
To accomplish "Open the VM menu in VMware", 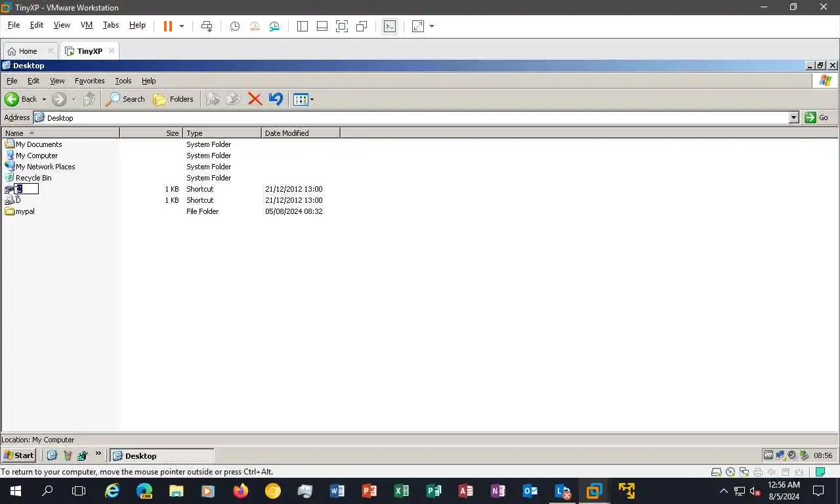I will (x=87, y=25).
